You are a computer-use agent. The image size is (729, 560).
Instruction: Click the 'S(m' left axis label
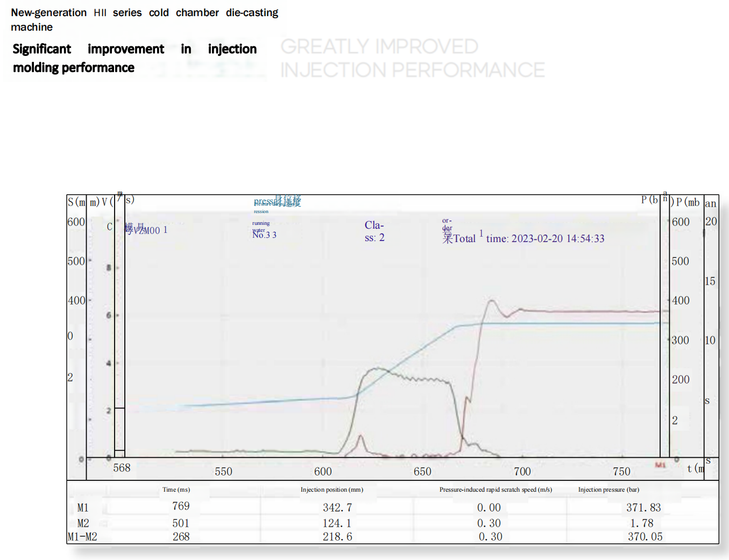[x=76, y=202]
